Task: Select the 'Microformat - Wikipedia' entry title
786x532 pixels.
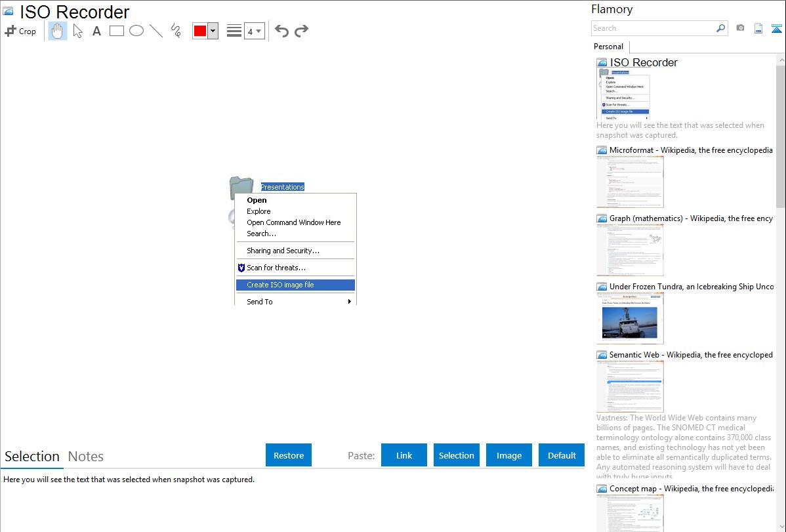Action: 691,150
